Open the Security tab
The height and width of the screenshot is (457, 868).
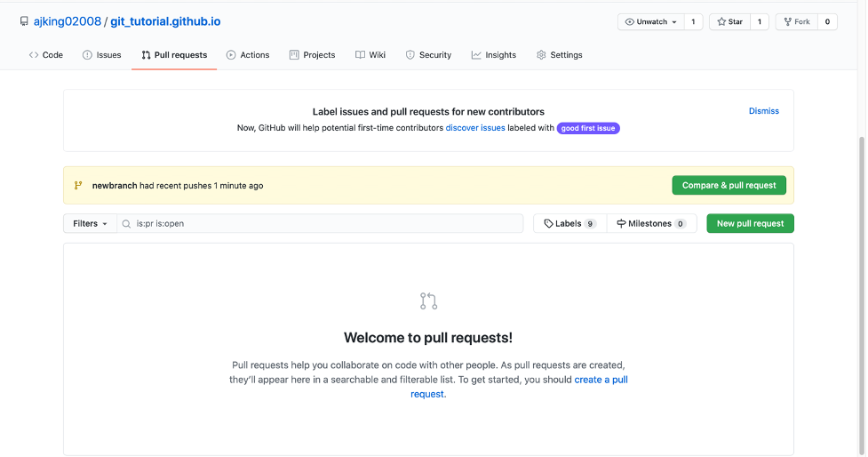pyautogui.click(x=428, y=55)
